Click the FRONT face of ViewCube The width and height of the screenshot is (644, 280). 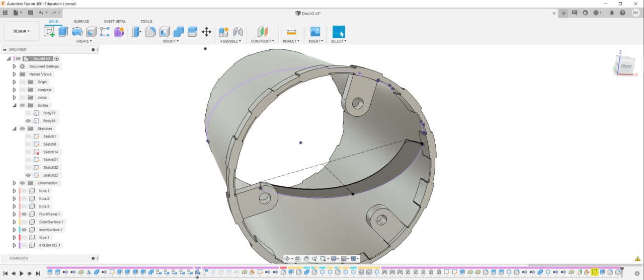(x=626, y=66)
